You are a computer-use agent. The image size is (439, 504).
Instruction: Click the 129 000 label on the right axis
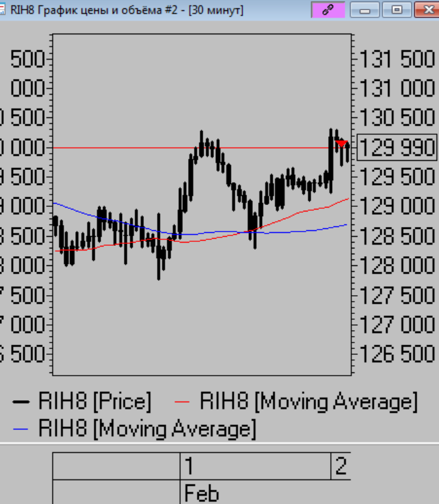pyautogui.click(x=397, y=206)
